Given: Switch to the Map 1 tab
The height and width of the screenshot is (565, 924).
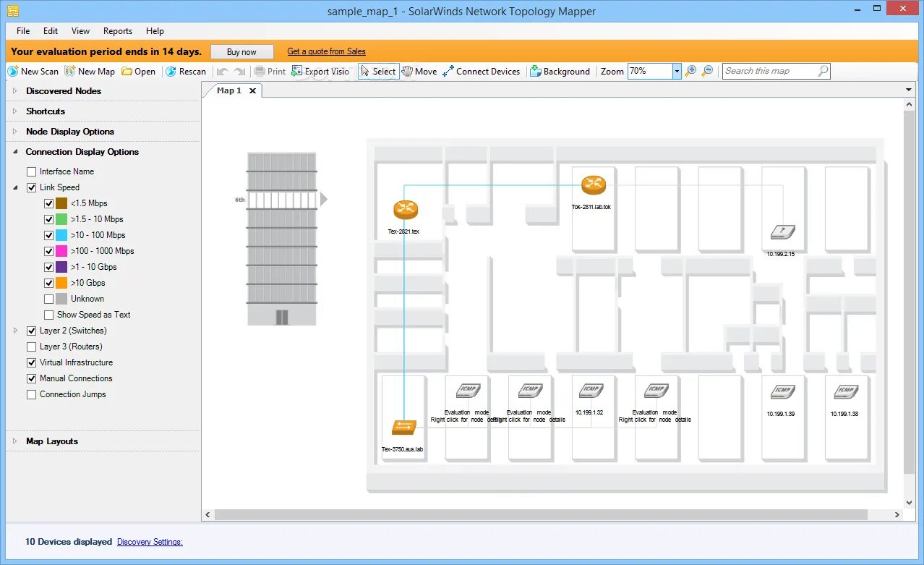Looking at the screenshot, I should 229,90.
